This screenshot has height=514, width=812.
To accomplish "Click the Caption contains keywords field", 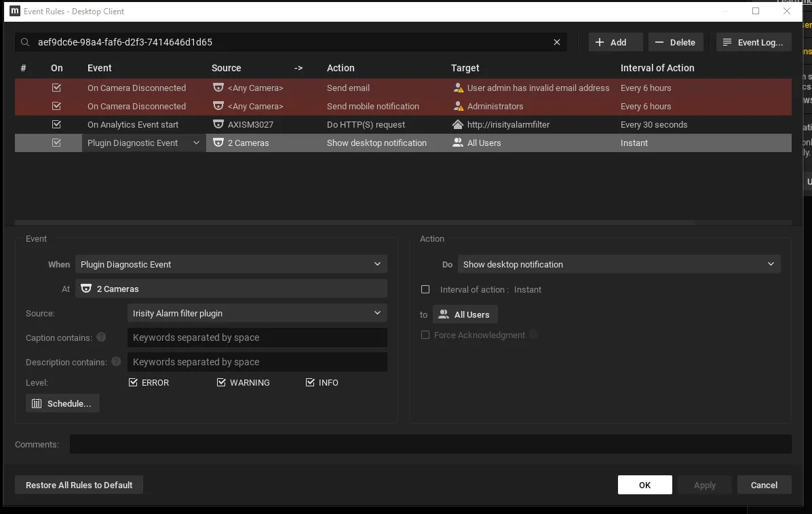I will click(x=257, y=337).
